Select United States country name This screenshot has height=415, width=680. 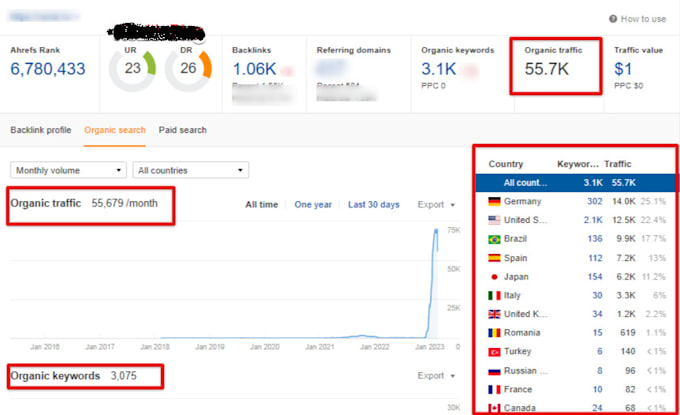525,220
